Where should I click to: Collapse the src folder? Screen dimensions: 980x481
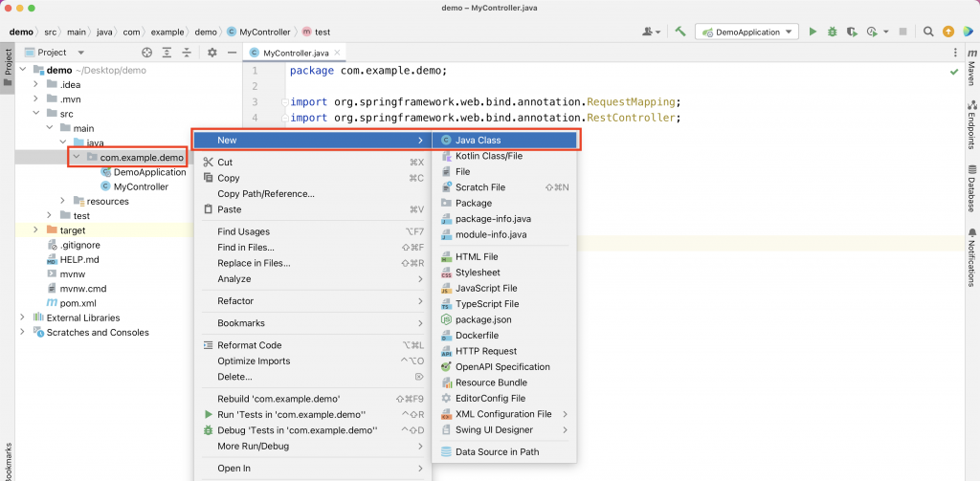pos(35,114)
